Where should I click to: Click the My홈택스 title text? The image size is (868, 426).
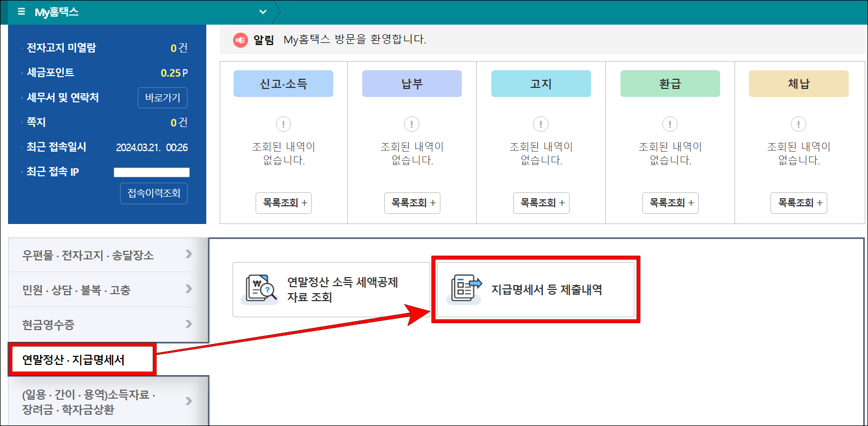(57, 12)
